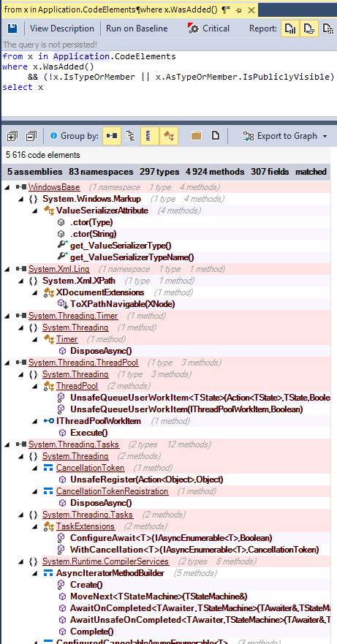
Task: Select the first Report option icon
Action: 290,29
